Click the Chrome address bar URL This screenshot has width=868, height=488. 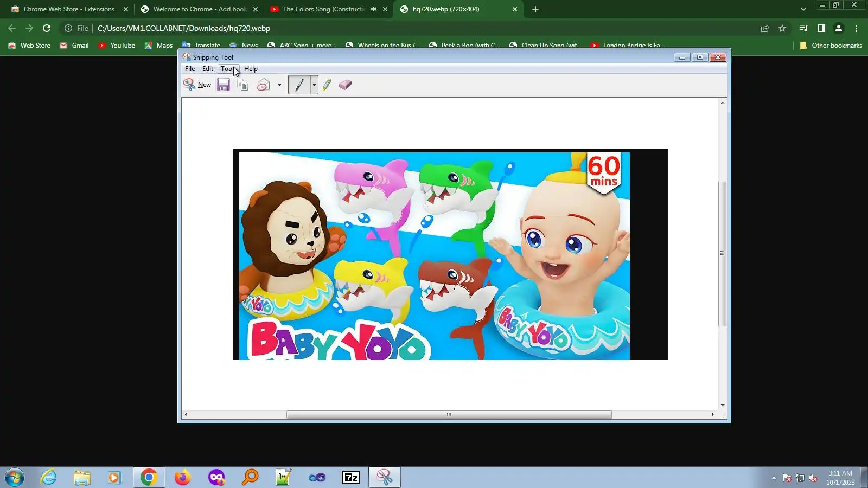pos(184,28)
